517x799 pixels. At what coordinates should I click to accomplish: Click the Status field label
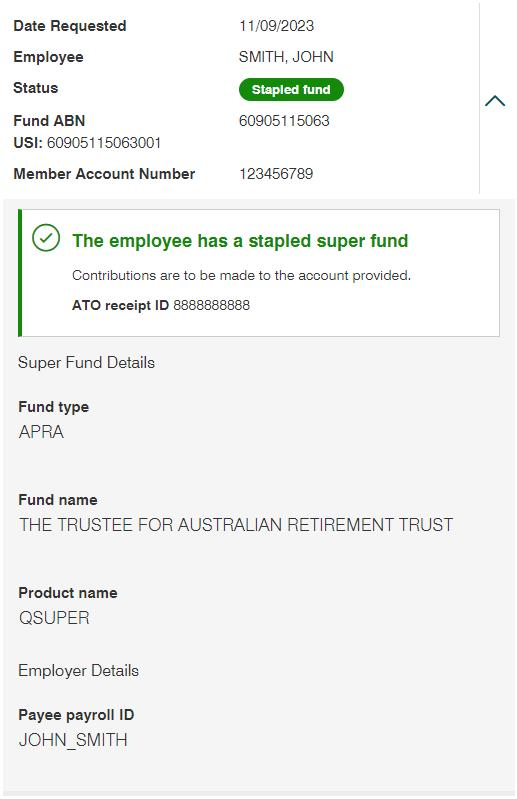36,88
